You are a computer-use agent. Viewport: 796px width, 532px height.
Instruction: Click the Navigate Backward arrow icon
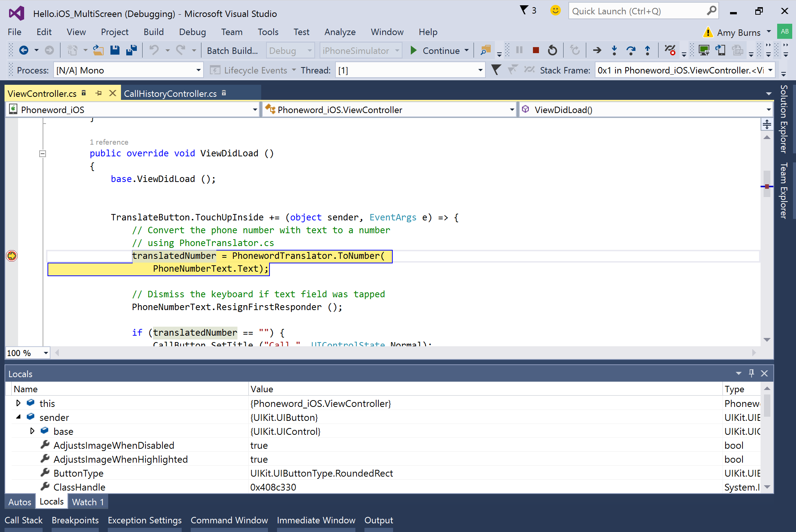click(23, 50)
